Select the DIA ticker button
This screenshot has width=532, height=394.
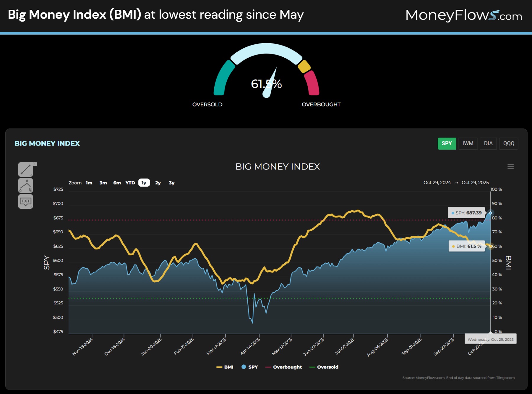tap(488, 143)
